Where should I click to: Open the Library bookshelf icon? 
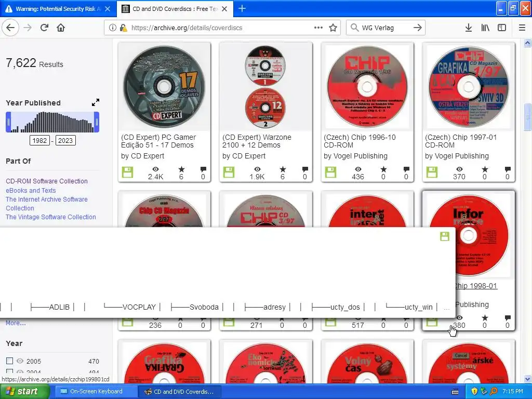485,28
